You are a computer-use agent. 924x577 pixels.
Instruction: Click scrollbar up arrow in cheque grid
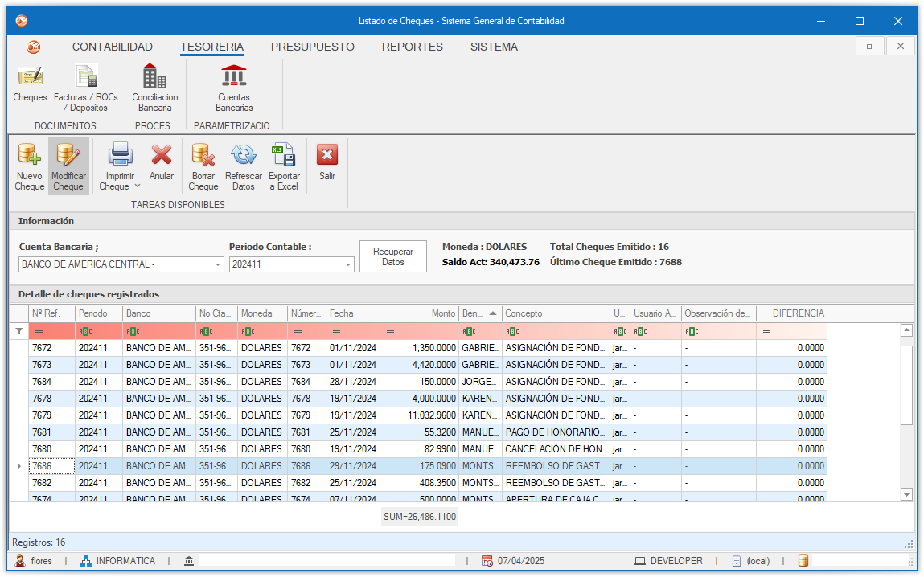(x=907, y=330)
